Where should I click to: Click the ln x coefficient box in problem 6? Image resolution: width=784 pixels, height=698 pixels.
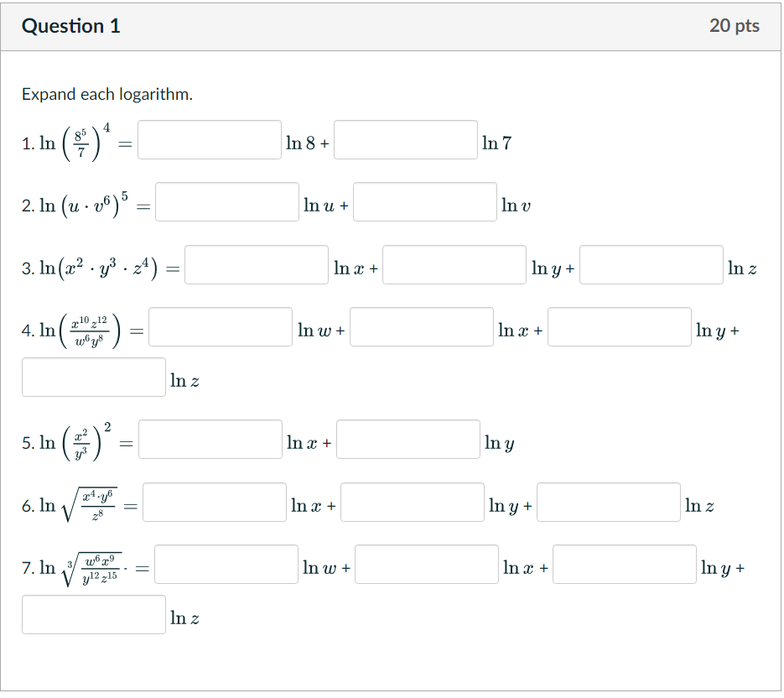pyautogui.click(x=214, y=501)
